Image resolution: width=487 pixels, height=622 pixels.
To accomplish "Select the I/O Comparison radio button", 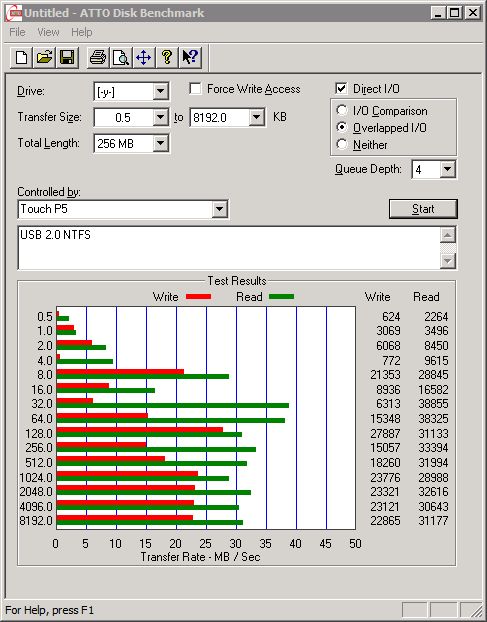I will click(341, 110).
